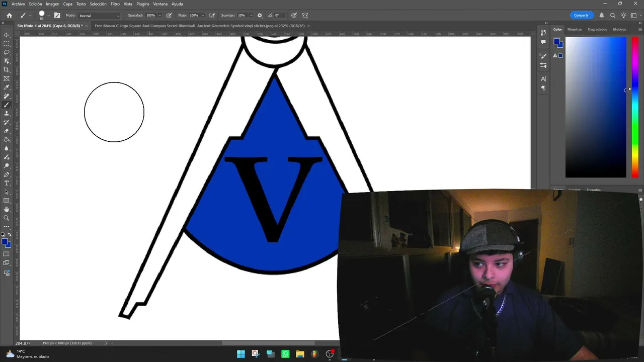The height and width of the screenshot is (362, 644).
Task: Open the search magnifier in top bar
Action: [612, 16]
